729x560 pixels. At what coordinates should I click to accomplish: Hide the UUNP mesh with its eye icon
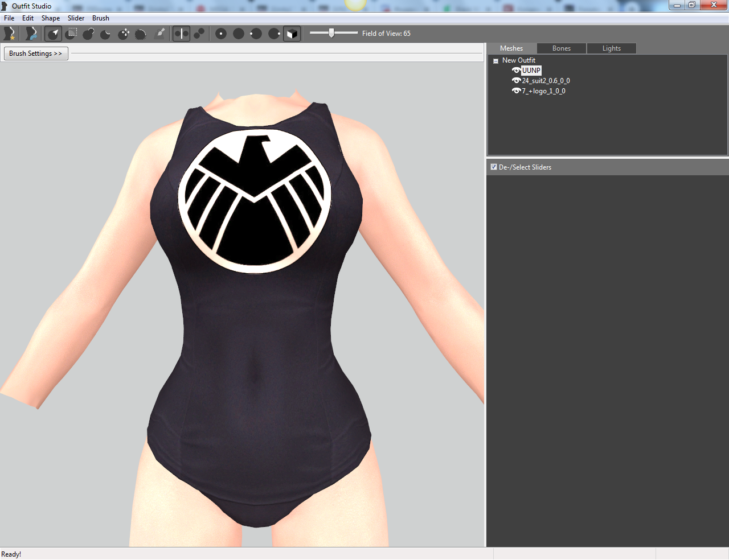pos(516,71)
